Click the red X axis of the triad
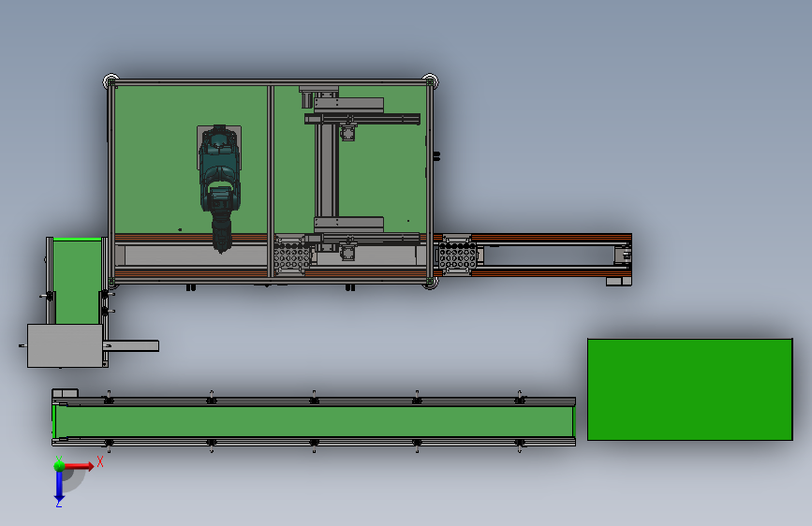Image resolution: width=812 pixels, height=526 pixels. (81, 466)
